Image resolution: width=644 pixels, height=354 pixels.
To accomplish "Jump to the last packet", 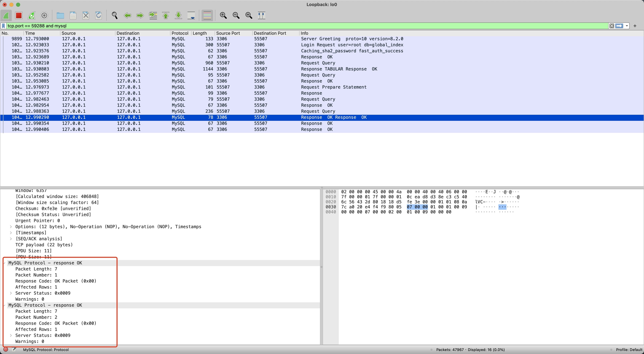I will (178, 15).
